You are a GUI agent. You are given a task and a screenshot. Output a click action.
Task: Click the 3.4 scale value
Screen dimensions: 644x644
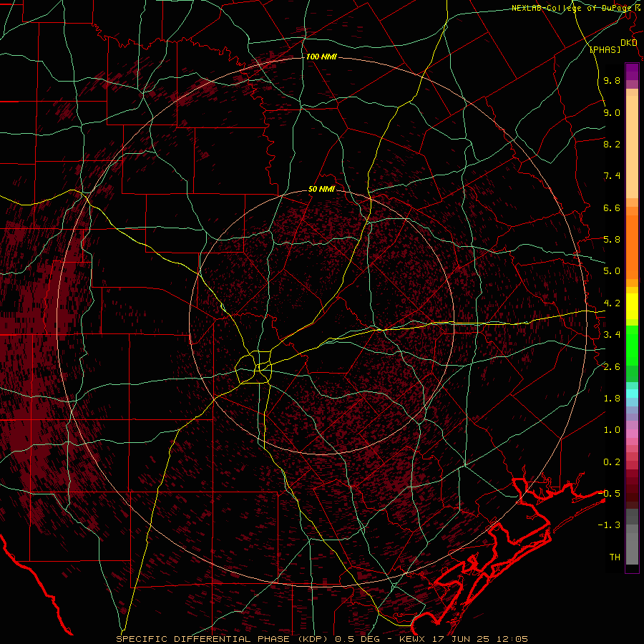tap(612, 334)
